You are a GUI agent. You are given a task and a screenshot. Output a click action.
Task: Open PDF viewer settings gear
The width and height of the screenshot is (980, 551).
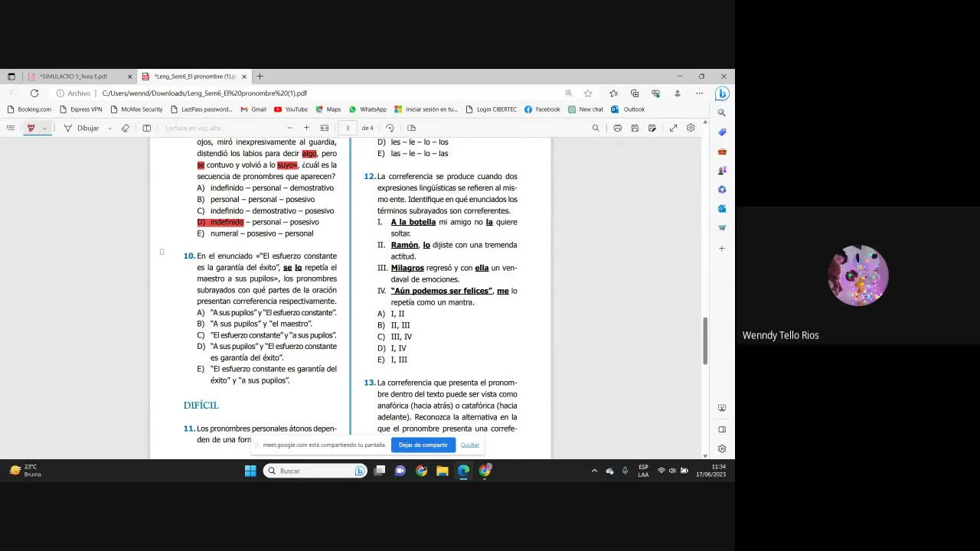691,128
